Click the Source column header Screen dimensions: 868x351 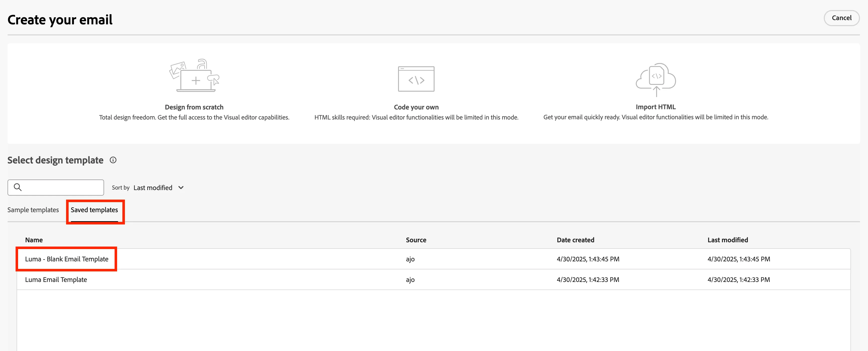pos(416,240)
